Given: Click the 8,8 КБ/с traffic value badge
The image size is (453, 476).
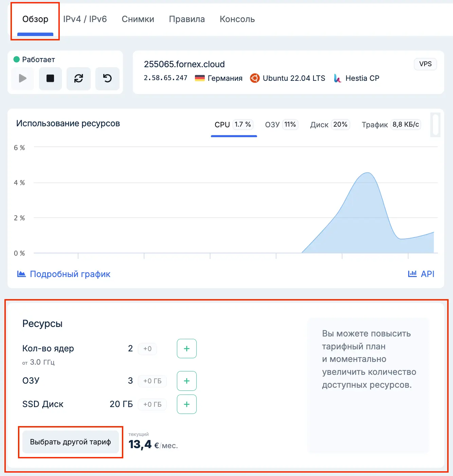Looking at the screenshot, I should (406, 124).
